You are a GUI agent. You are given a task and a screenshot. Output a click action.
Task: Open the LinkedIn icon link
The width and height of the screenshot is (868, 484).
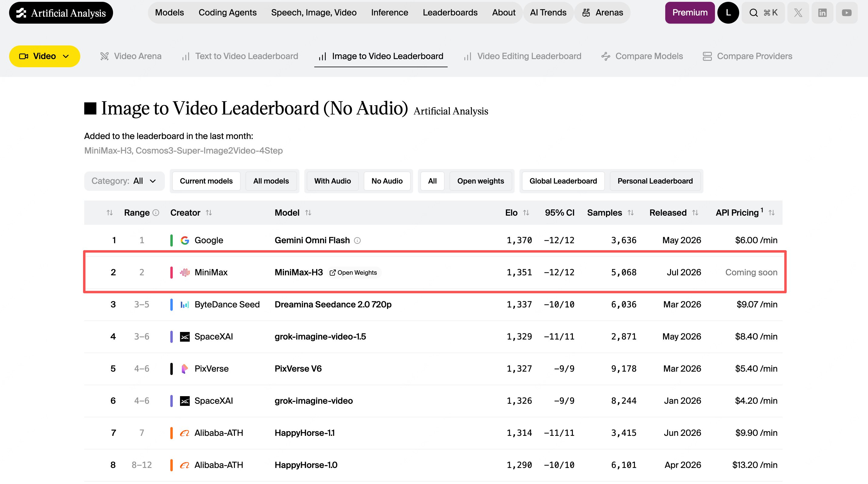pos(822,13)
